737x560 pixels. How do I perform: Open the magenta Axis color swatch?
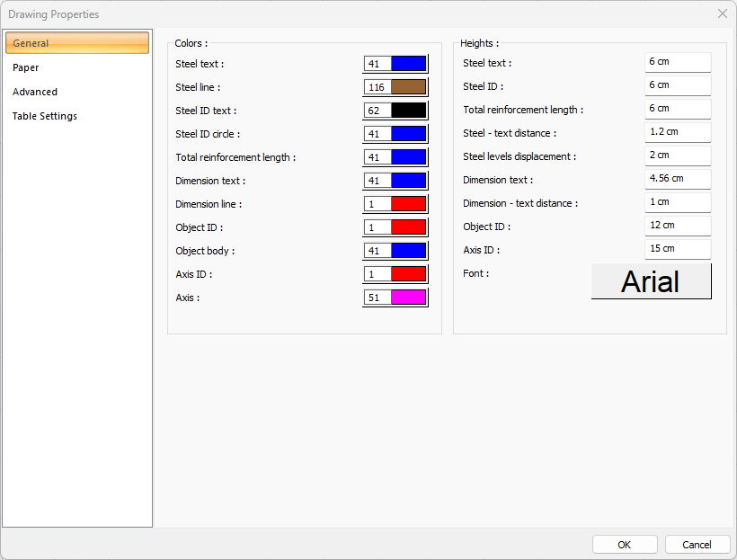pos(408,298)
